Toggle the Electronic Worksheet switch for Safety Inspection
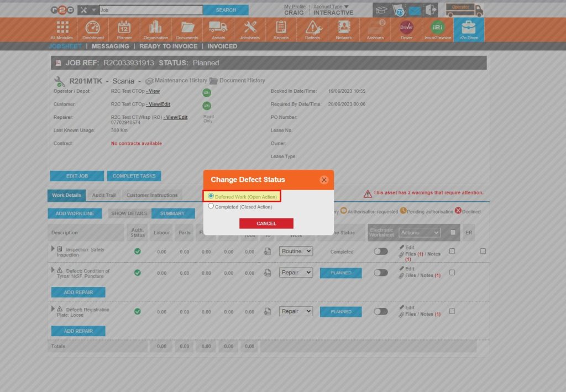This screenshot has width=566, height=392. click(x=380, y=251)
